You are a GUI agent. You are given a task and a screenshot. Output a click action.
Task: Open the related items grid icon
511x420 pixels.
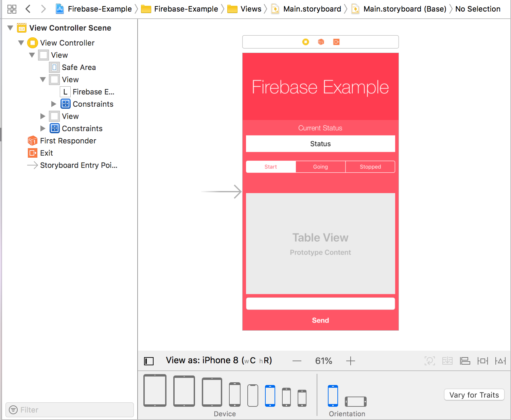pos(12,9)
